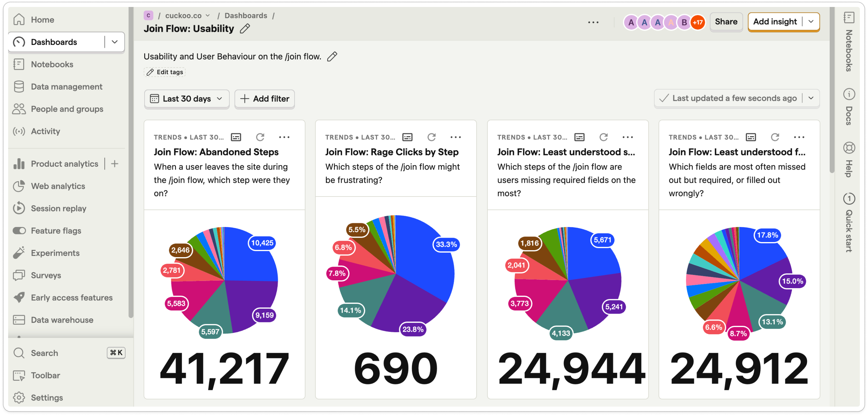Click the Add filter button
Viewport: 868px width, 416px height.
coord(264,99)
